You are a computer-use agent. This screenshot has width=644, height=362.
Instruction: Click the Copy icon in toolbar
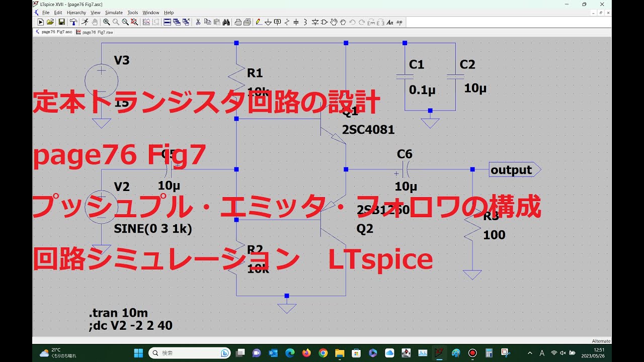[x=208, y=22]
